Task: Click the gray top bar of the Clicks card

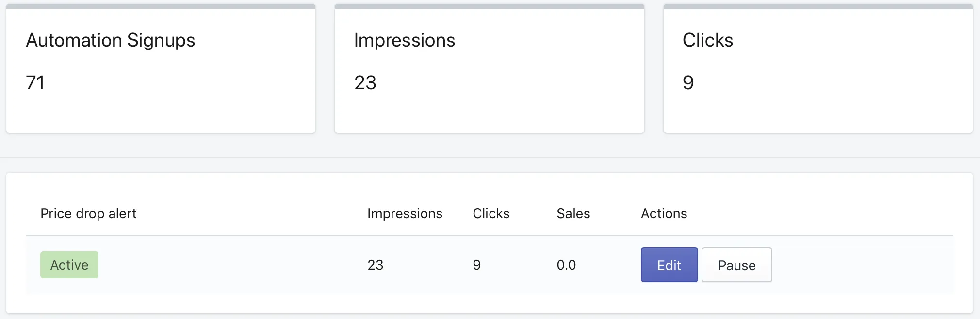Action: (818, 6)
